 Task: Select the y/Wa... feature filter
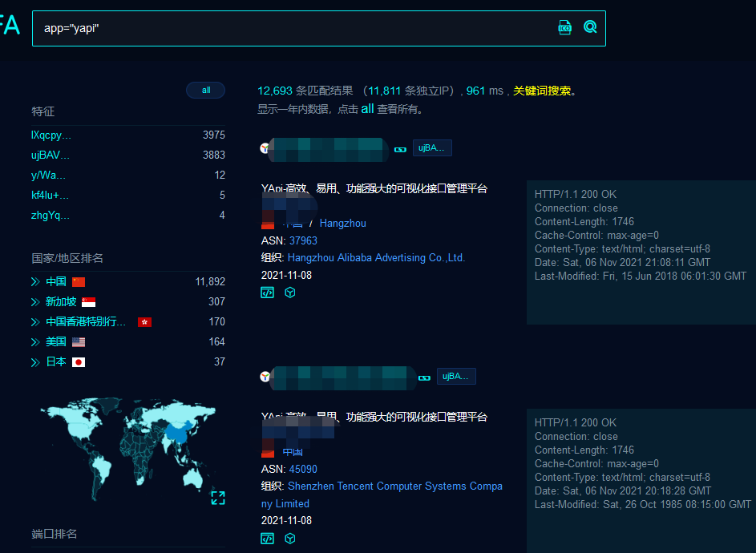tap(48, 175)
